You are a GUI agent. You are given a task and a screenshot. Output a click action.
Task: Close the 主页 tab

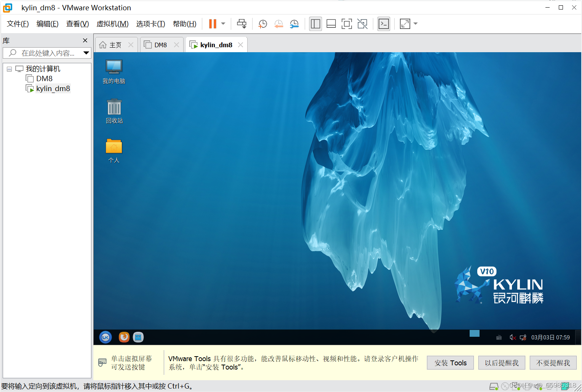131,45
